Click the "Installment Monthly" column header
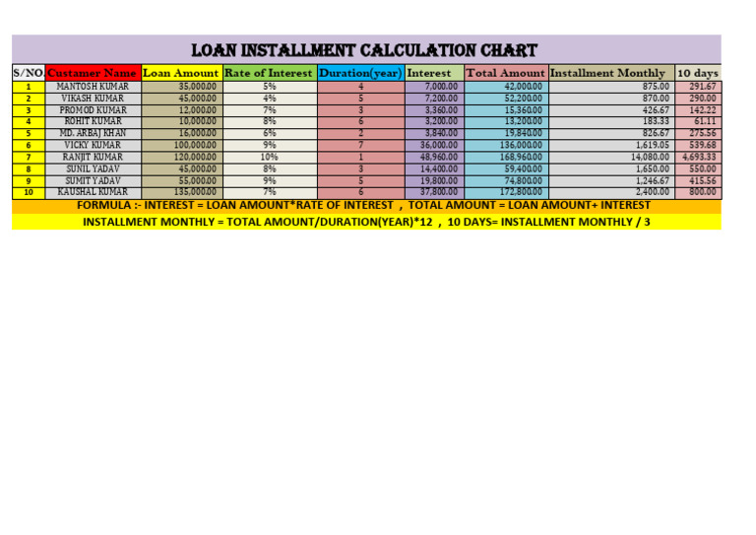This screenshot has height=535, width=756. (611, 73)
